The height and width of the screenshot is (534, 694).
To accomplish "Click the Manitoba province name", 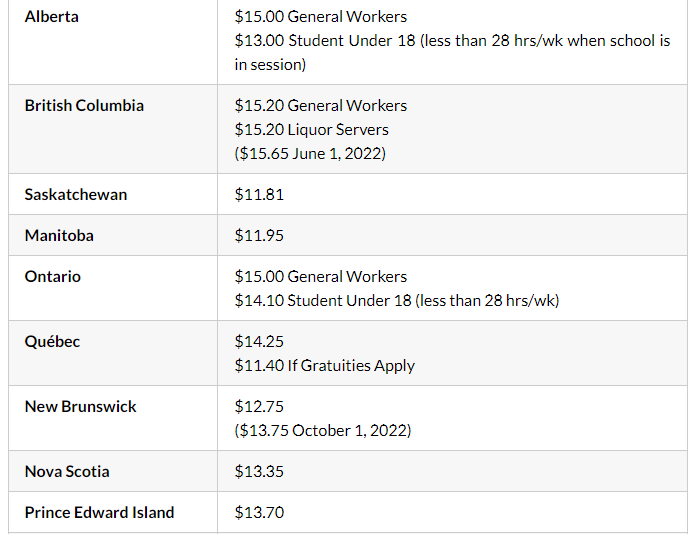I will tap(59, 235).
